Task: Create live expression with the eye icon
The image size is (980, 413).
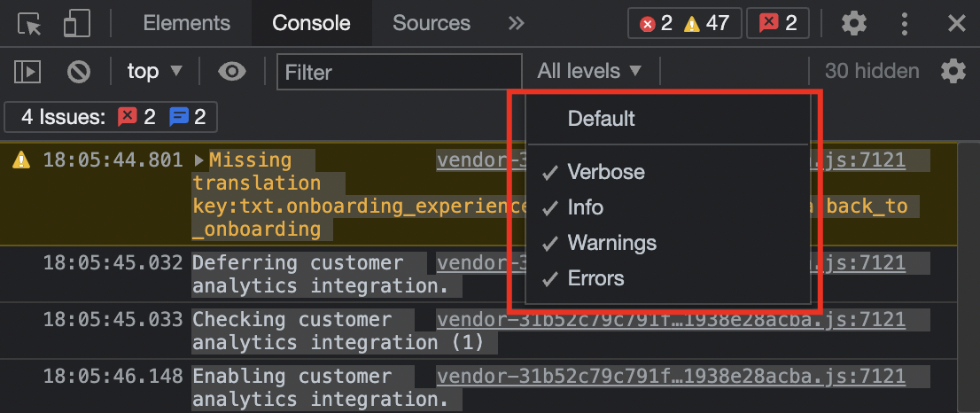Action: pyautogui.click(x=232, y=71)
